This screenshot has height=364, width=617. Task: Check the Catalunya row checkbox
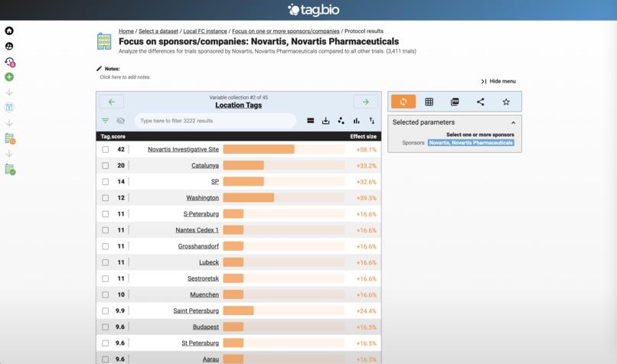tap(106, 165)
